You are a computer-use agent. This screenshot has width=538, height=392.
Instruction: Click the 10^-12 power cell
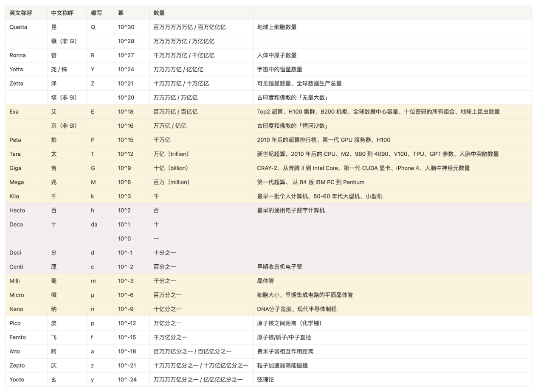coord(132,323)
